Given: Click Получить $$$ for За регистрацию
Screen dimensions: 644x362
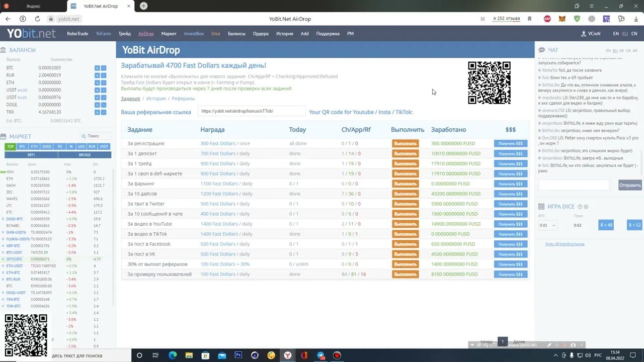Looking at the screenshot, I should tap(510, 143).
